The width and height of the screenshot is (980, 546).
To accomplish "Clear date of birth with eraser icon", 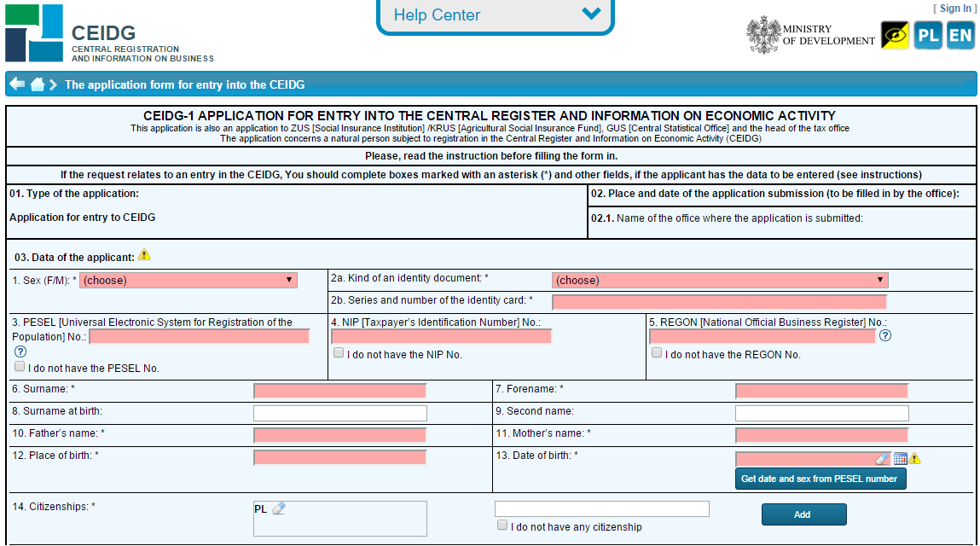I will tap(882, 458).
